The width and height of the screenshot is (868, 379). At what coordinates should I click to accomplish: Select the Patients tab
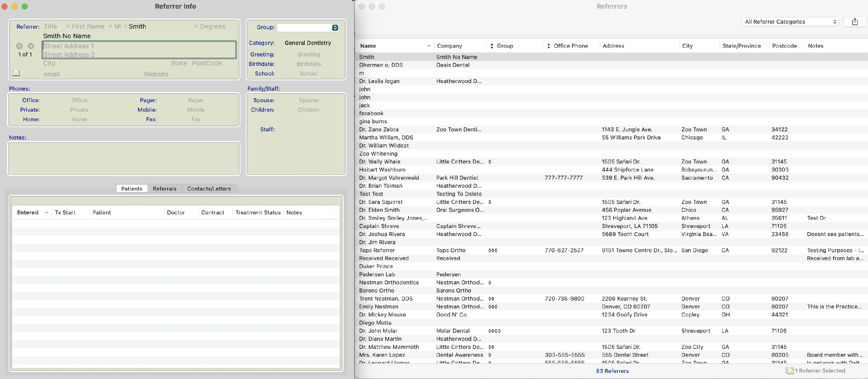(x=132, y=189)
